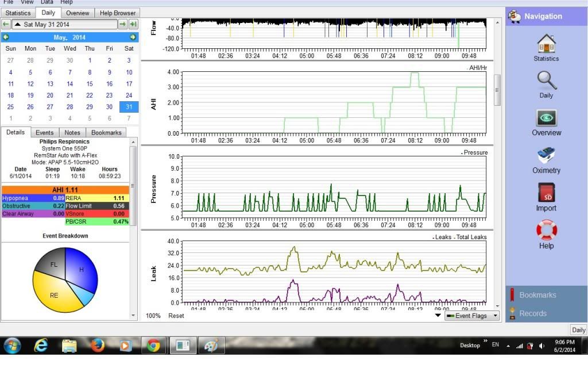Launch Chrome from taskbar
Screen dimensions: 588x368
pos(153,346)
